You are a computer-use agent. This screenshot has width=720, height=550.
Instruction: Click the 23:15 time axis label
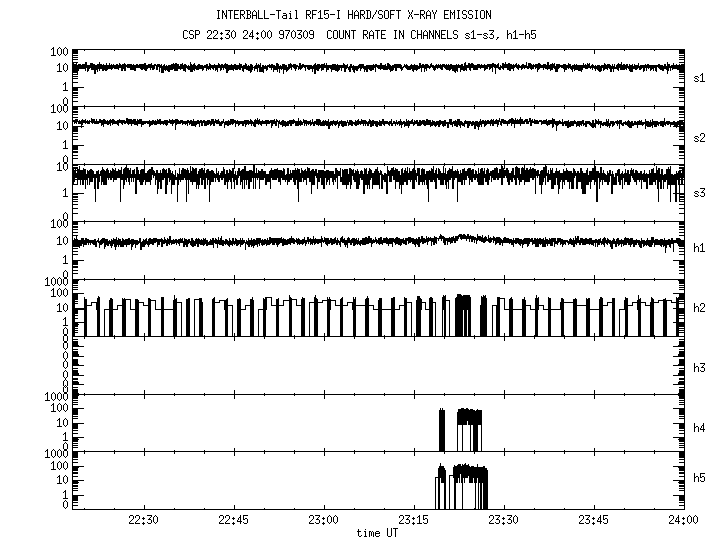(x=413, y=521)
